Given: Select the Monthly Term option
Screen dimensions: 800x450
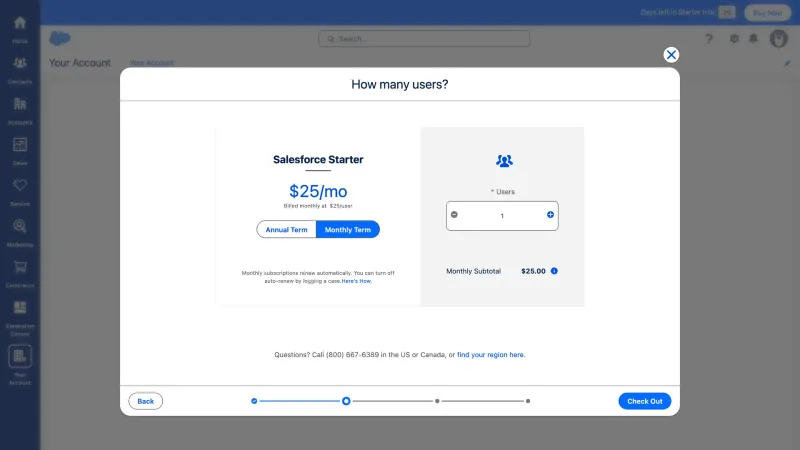Looking at the screenshot, I should [x=348, y=230].
